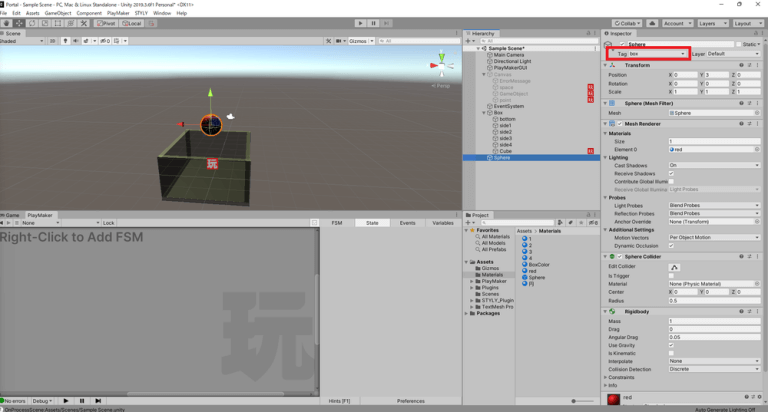Enable the Is Trigger checkbox
The width and height of the screenshot is (768, 412).
671,275
